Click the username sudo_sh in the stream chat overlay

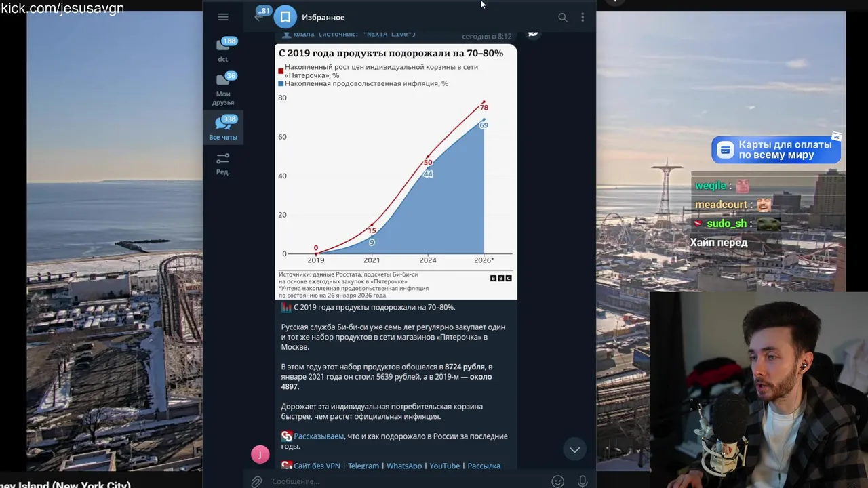coord(726,224)
